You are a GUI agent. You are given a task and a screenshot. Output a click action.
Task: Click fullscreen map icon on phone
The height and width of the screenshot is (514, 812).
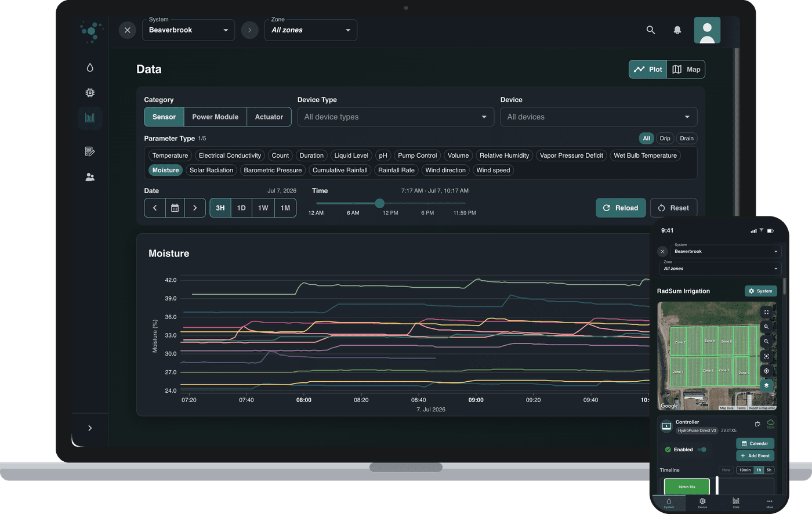[x=766, y=312]
